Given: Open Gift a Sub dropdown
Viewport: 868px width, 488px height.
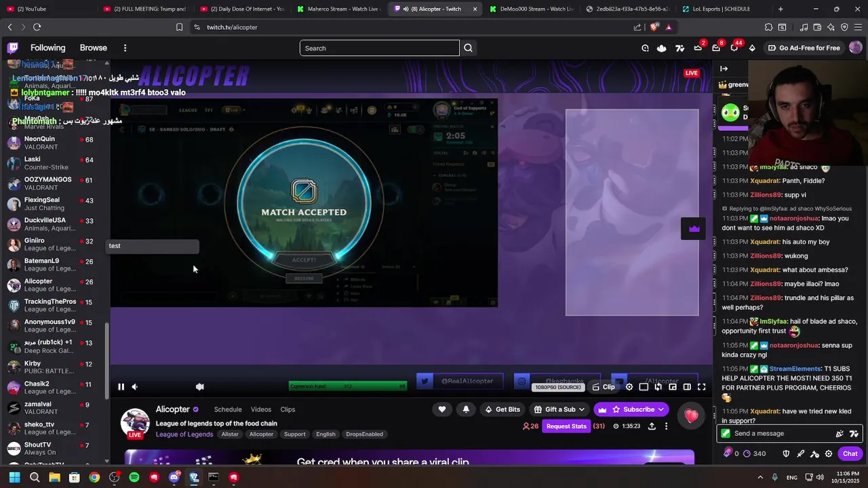Looking at the screenshot, I should pos(559,409).
